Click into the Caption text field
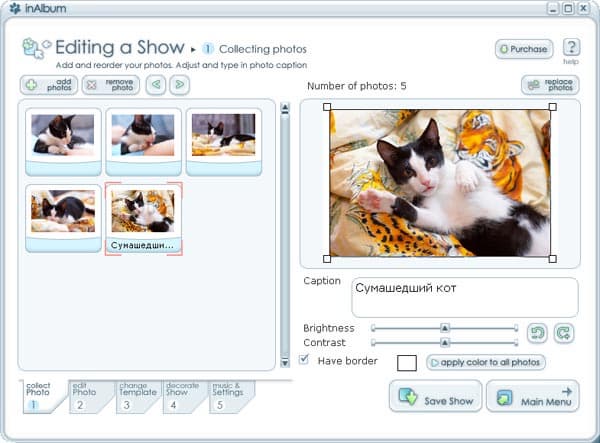Image resolution: width=600 pixels, height=443 pixels. pyautogui.click(x=465, y=297)
